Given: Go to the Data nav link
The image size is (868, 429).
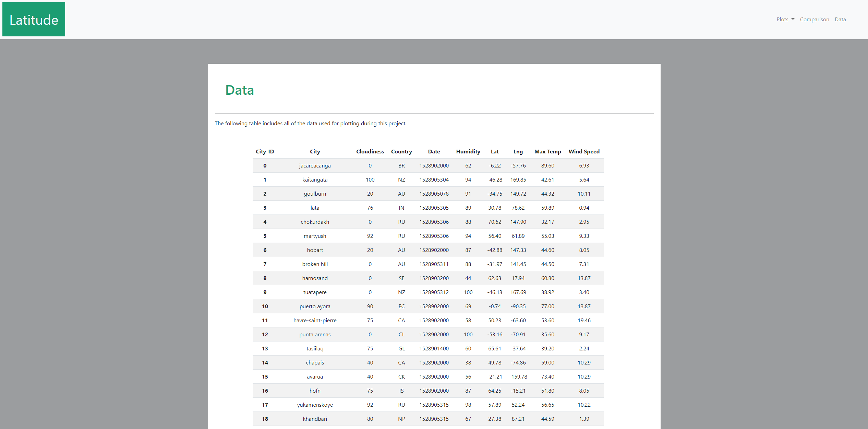Looking at the screenshot, I should click(x=840, y=20).
